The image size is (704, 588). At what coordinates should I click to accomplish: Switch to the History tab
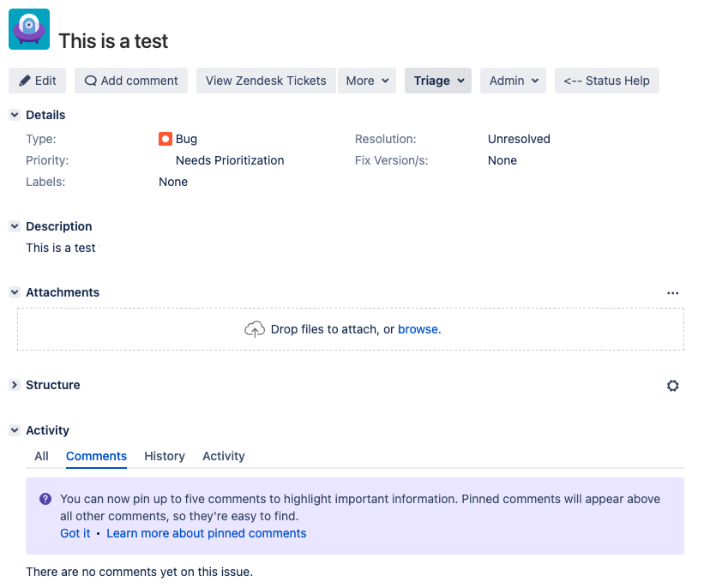click(x=164, y=456)
